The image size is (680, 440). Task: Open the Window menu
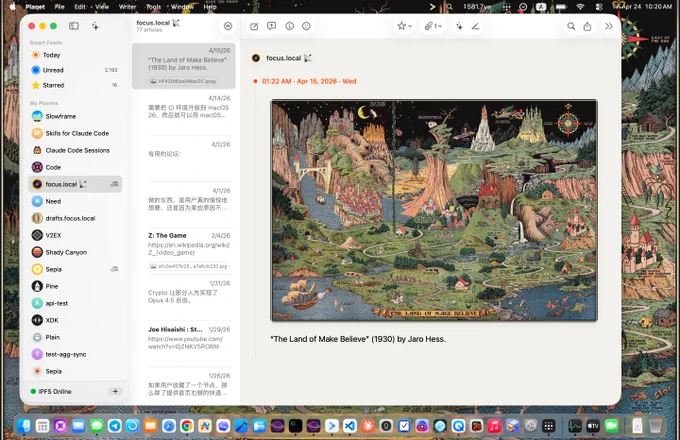click(x=182, y=7)
